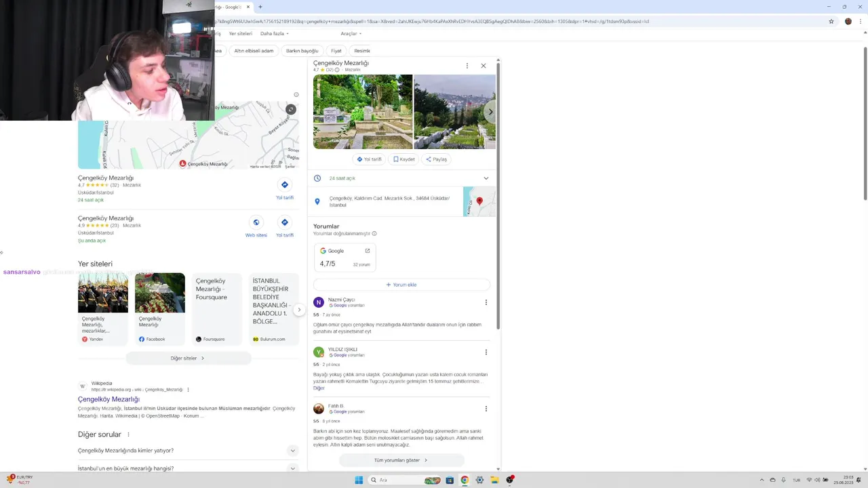Expand the 24 saat açık opening hours
Viewport: 868px width, 488px height.
point(401,178)
